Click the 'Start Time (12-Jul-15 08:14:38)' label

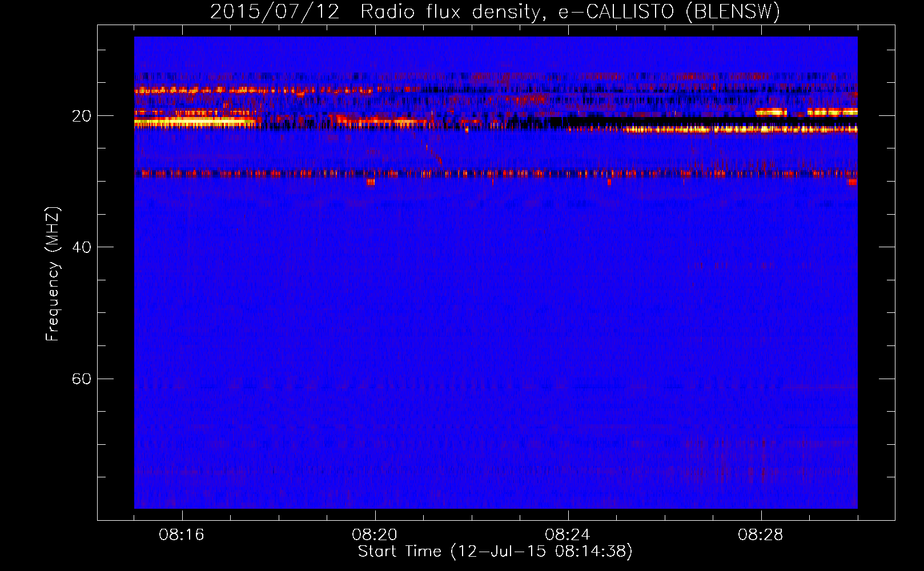[495, 552]
